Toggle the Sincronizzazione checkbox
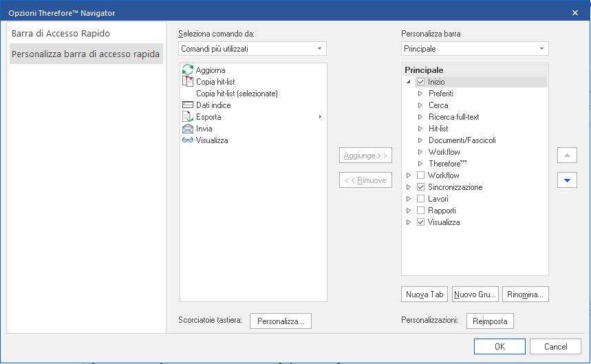The image size is (591, 364). 421,187
